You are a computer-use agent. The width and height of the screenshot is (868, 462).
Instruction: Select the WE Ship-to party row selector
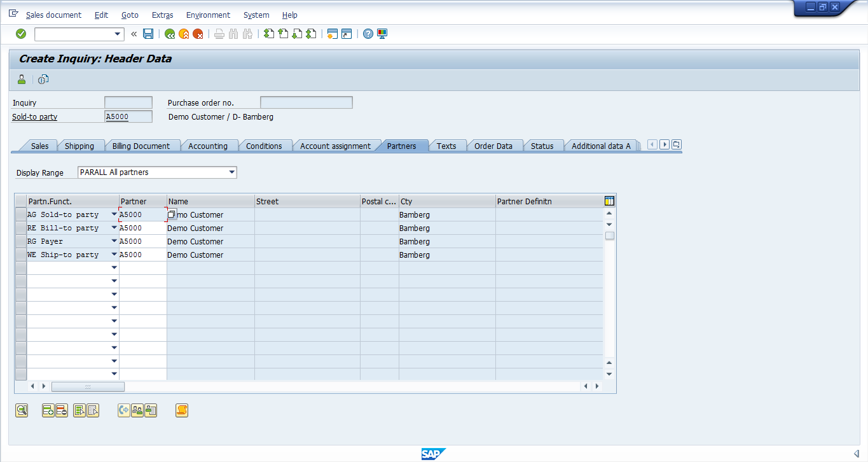21,255
